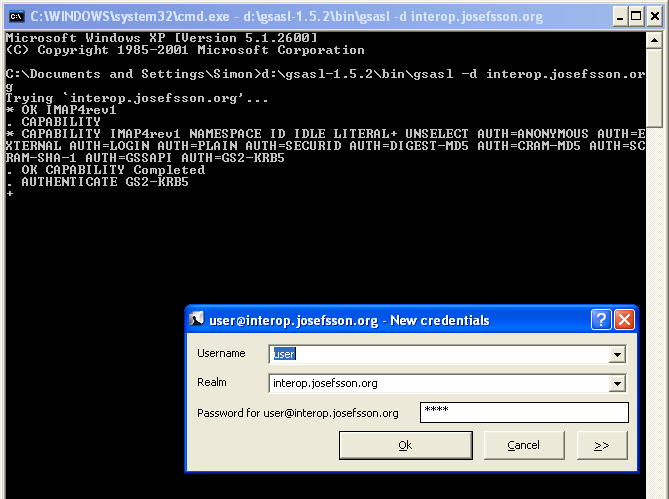
Task: Close the New credentials dialog
Action: click(x=625, y=319)
